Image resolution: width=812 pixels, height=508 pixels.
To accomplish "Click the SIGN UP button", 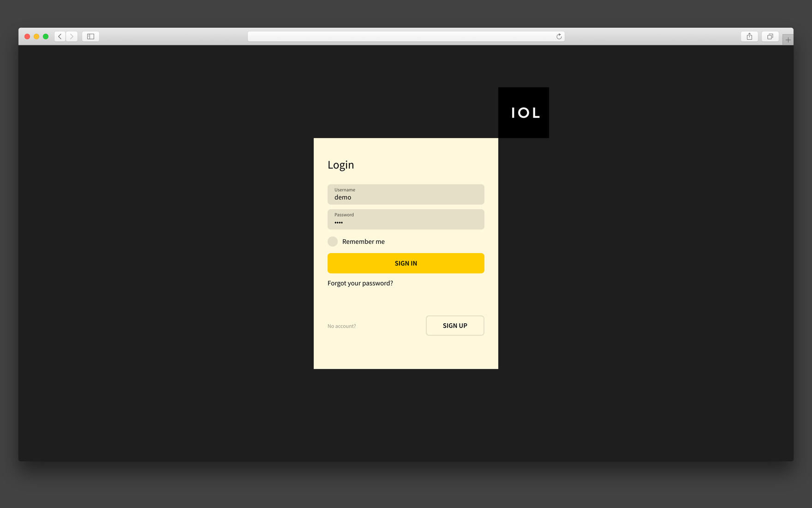I will (455, 326).
